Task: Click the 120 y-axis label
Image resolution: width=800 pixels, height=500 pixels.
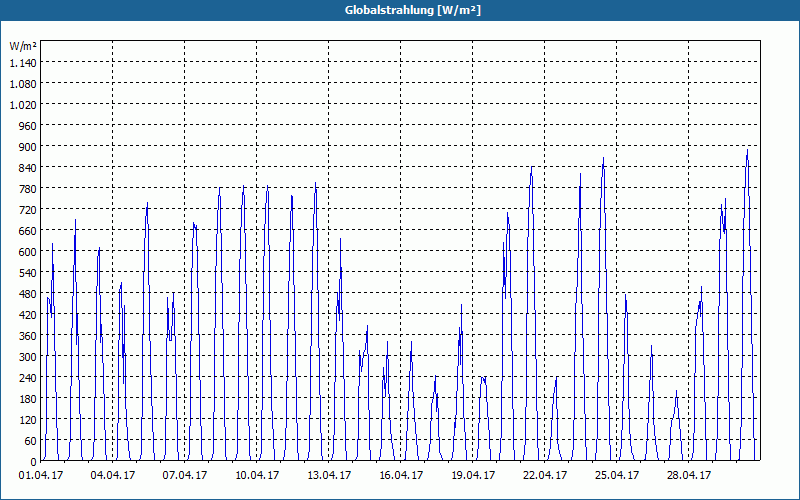Action: click(28, 420)
